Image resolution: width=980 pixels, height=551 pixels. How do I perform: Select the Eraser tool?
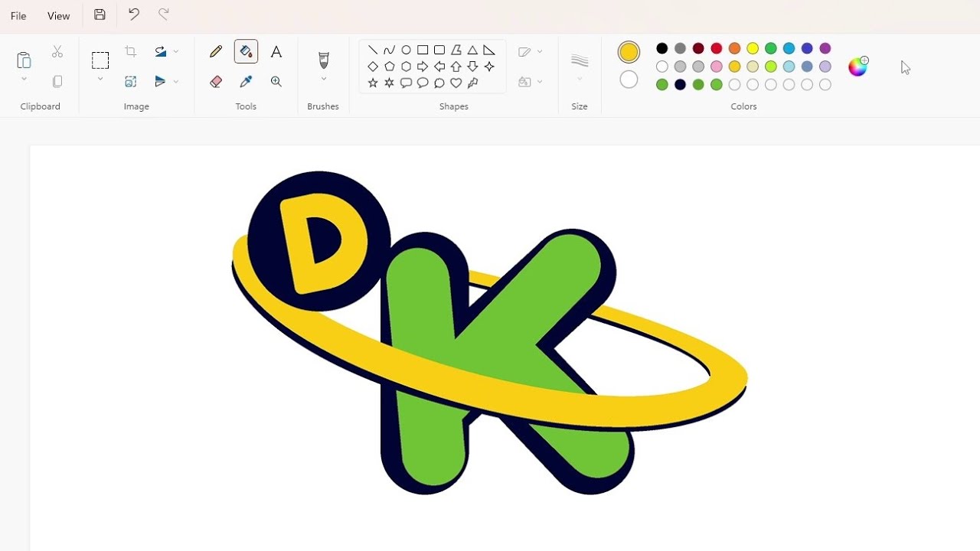point(216,81)
